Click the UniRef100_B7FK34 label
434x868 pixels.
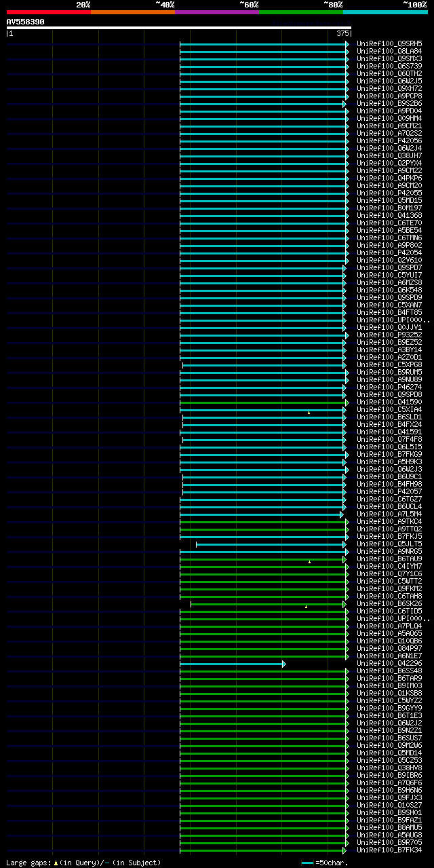(x=389, y=850)
